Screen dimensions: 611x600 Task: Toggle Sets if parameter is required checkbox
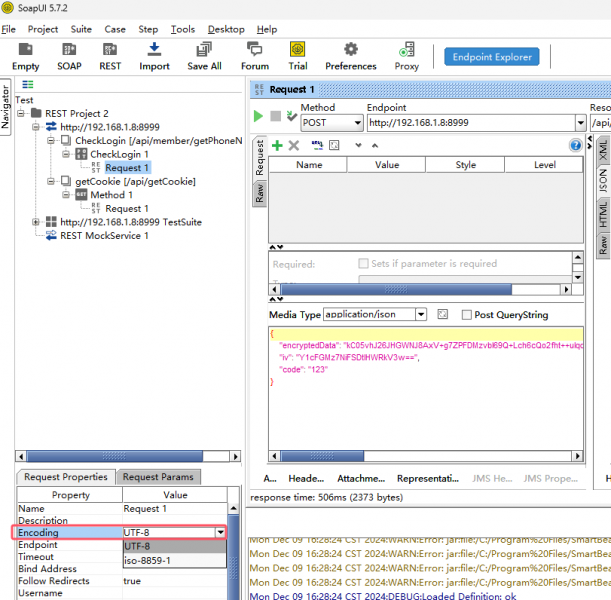tap(363, 263)
